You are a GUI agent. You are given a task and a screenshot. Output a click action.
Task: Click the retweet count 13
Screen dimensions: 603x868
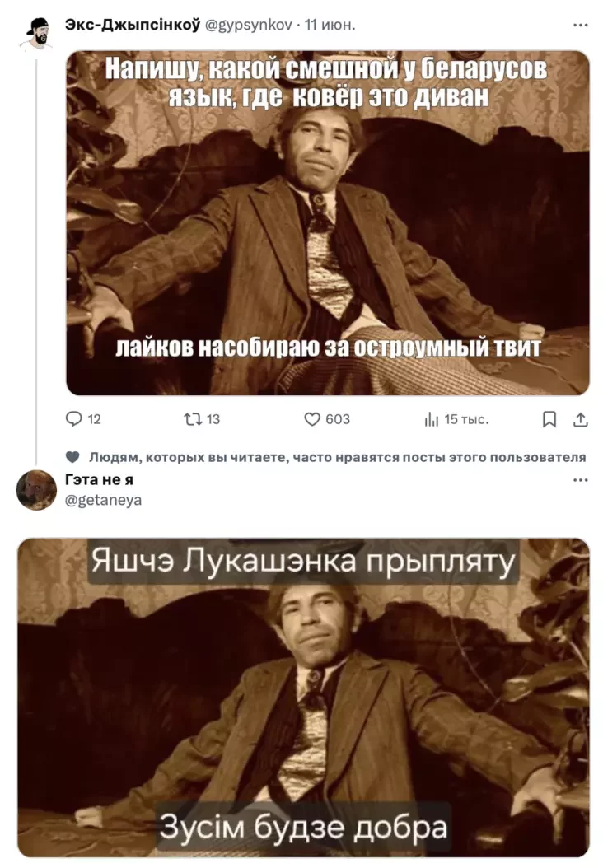(213, 420)
